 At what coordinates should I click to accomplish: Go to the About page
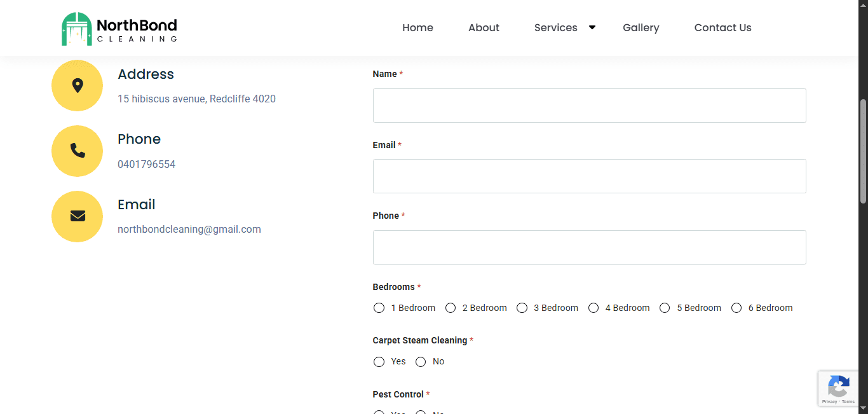(x=484, y=28)
